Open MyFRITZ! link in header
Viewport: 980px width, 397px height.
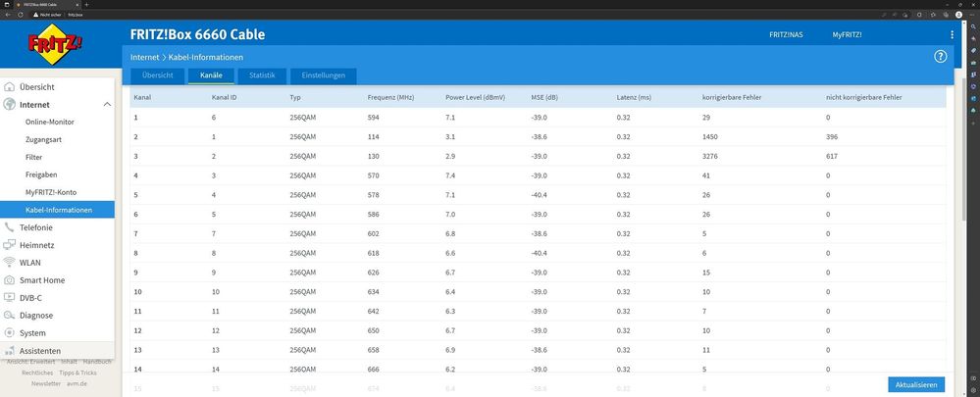[847, 35]
